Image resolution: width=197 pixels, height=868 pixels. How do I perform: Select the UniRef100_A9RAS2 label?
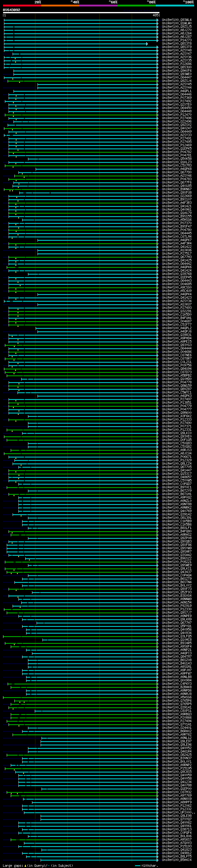click(x=176, y=535)
